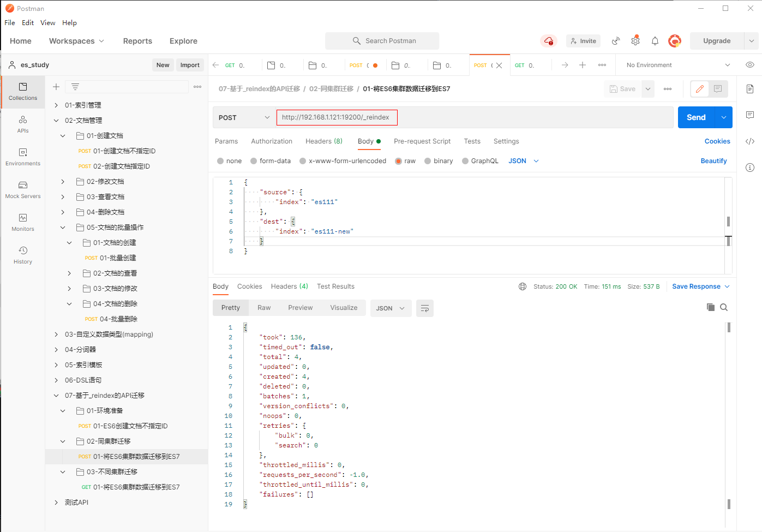Open the View menu
The width and height of the screenshot is (762, 532).
[47, 23]
